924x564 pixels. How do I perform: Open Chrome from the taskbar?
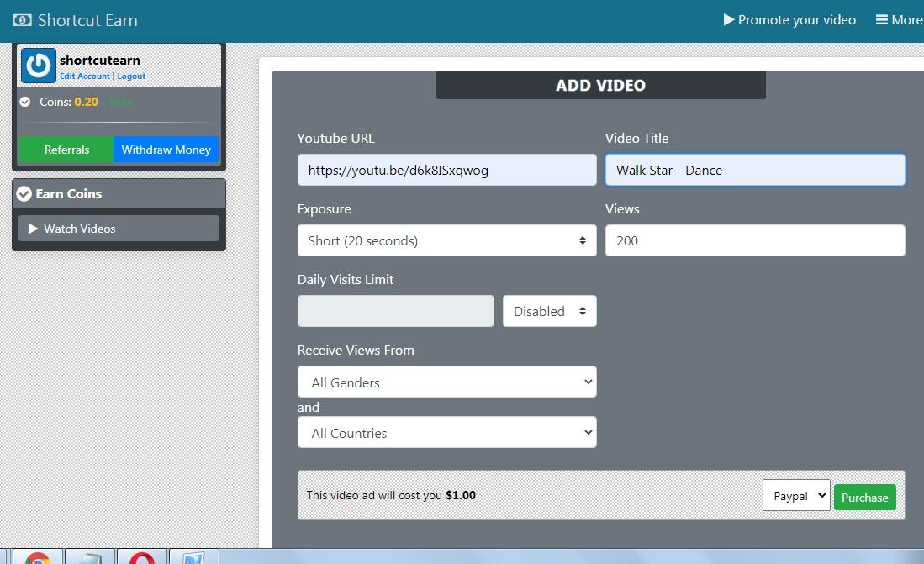tap(36, 557)
